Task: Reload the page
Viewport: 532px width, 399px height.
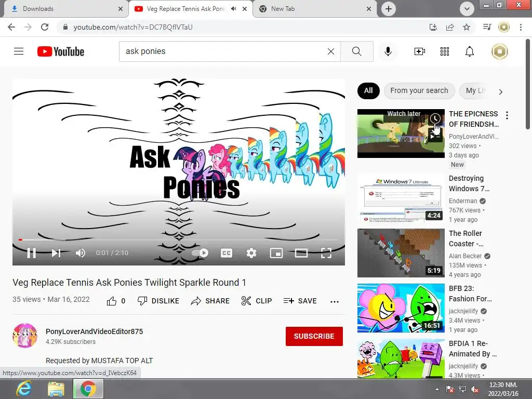Action: [x=45, y=27]
